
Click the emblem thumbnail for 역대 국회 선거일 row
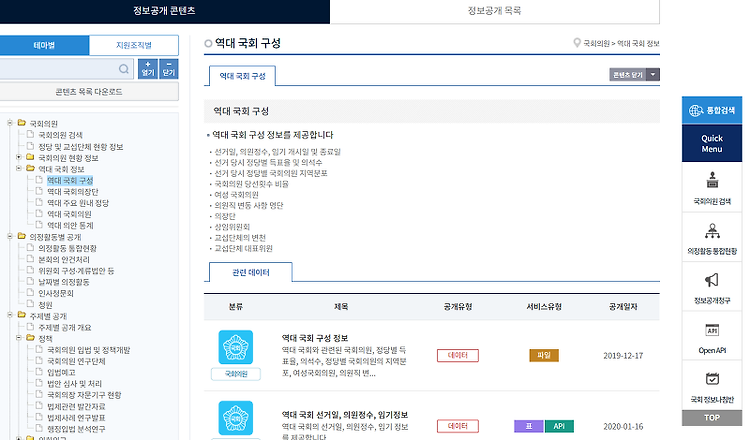[x=236, y=418]
